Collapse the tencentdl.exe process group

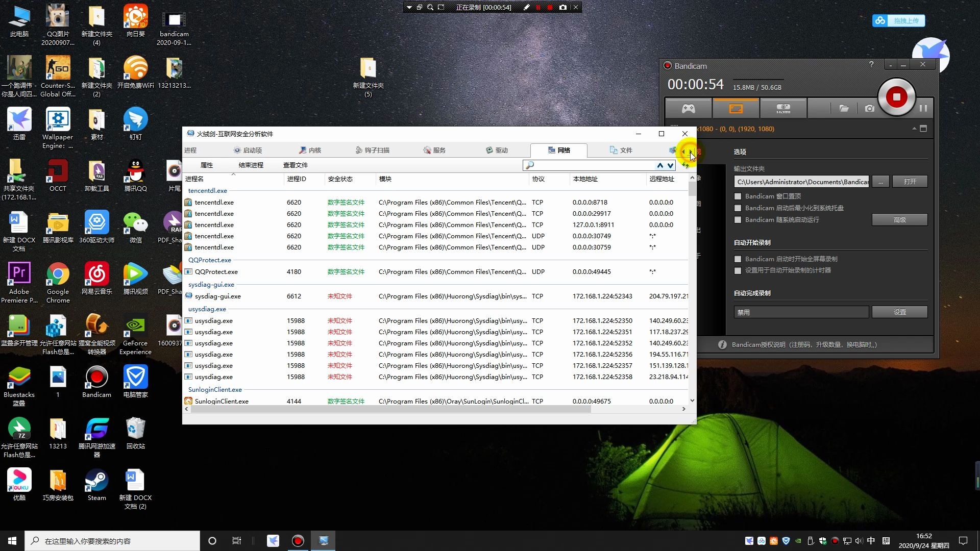point(207,190)
